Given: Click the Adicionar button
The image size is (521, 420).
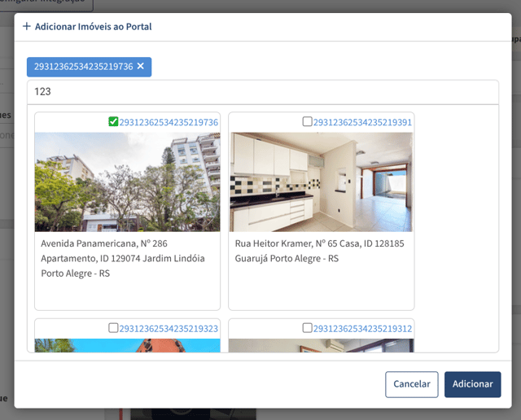Looking at the screenshot, I should pyautogui.click(x=472, y=384).
